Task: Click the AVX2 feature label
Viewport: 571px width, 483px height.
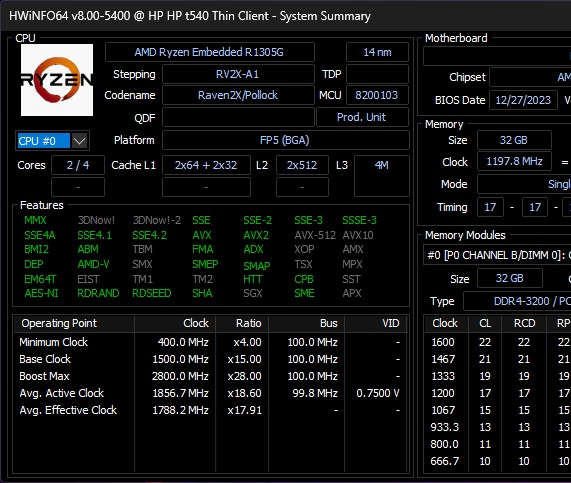Action: [x=256, y=235]
